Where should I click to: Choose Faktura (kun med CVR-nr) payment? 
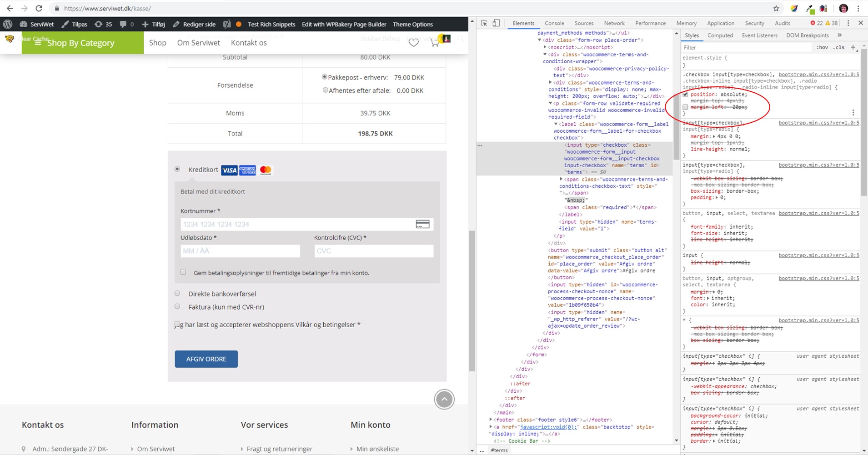click(x=177, y=306)
